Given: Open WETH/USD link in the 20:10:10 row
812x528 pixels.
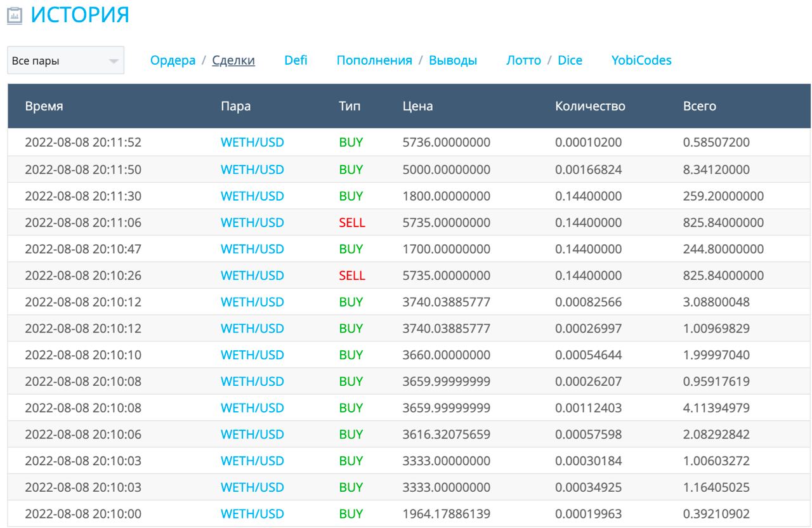Looking at the screenshot, I should pyautogui.click(x=252, y=354).
